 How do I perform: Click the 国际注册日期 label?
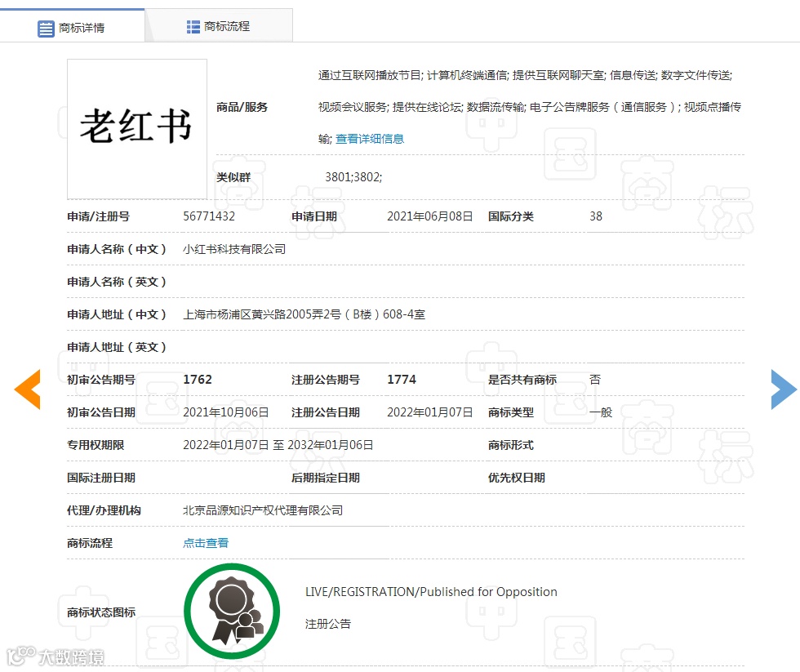coord(101,478)
